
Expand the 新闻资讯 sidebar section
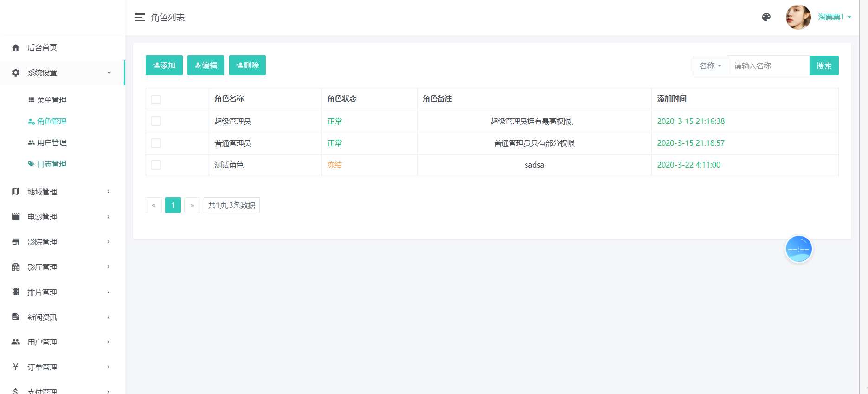coord(62,317)
